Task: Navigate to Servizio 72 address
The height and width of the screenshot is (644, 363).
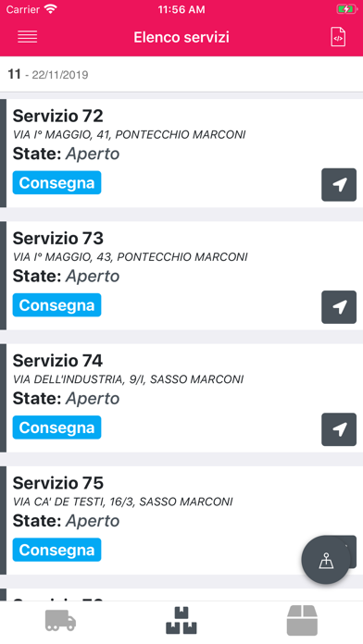Action: 339,185
